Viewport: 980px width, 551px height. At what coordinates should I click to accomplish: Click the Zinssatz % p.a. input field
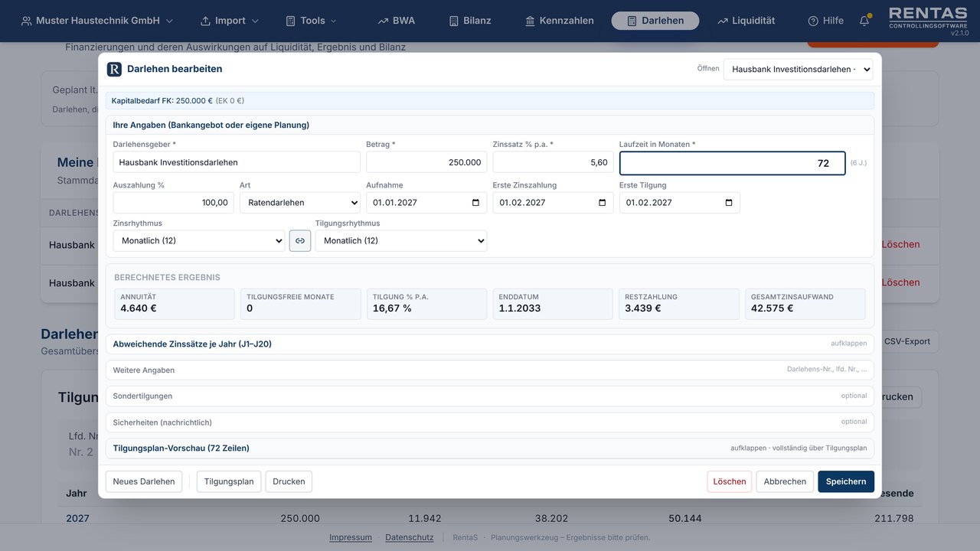[x=553, y=161]
